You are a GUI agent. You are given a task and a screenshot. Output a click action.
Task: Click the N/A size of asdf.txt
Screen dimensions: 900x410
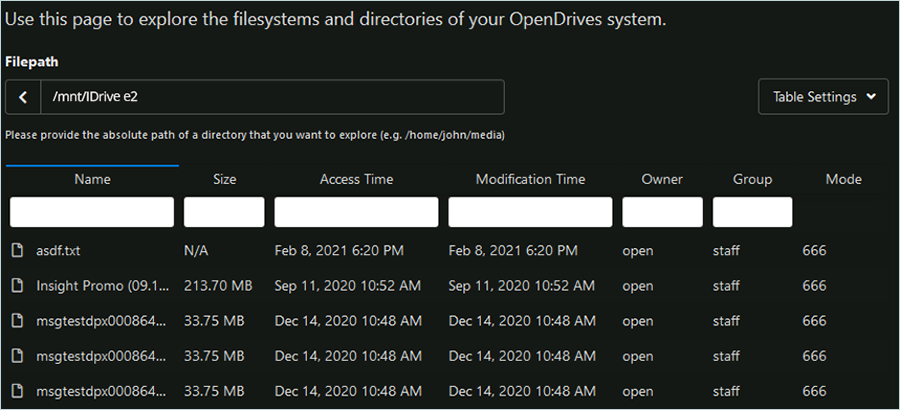(196, 251)
